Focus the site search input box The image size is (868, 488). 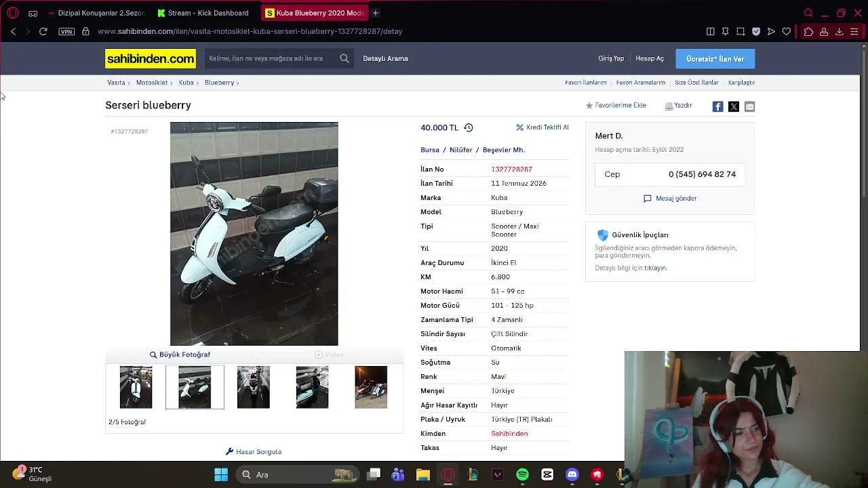tap(271, 58)
